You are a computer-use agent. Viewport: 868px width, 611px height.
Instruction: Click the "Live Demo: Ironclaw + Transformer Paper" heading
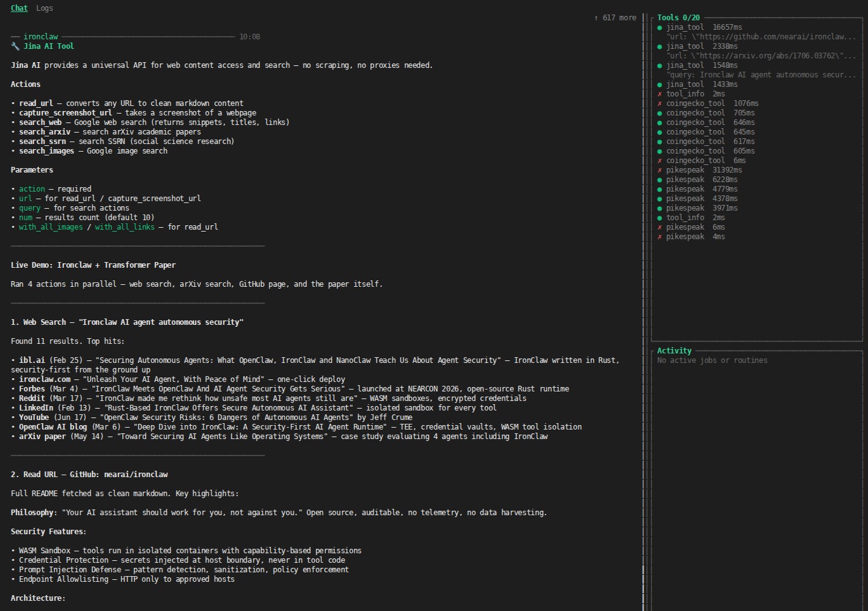click(x=93, y=265)
